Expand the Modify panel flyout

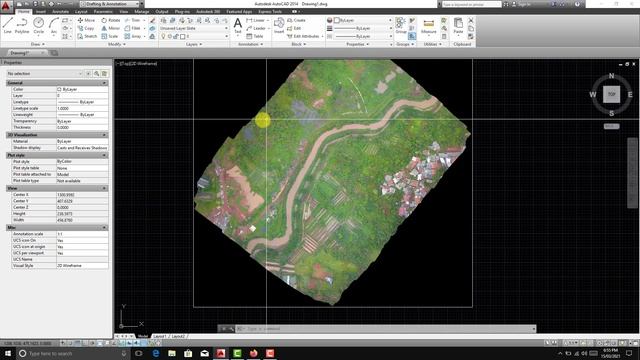click(x=117, y=44)
